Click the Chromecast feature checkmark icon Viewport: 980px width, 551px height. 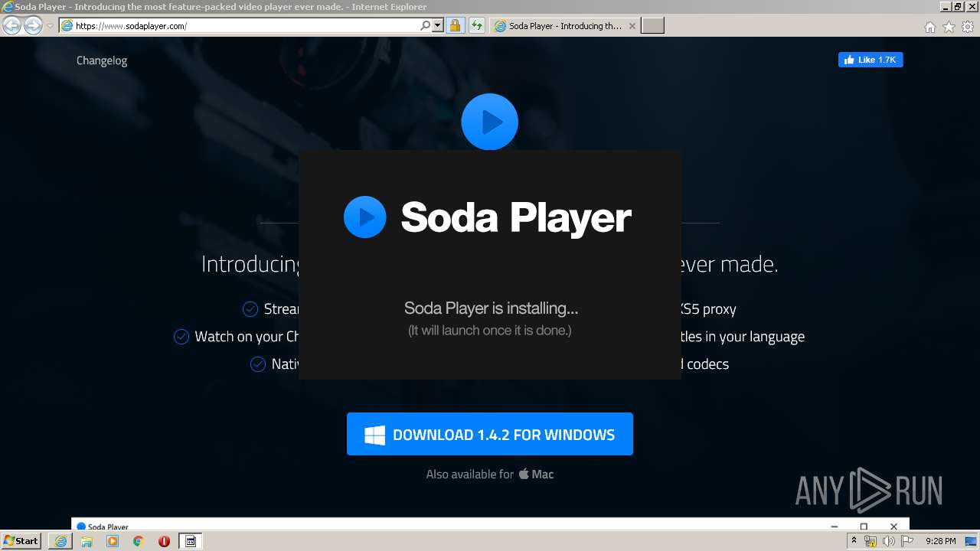[181, 337]
